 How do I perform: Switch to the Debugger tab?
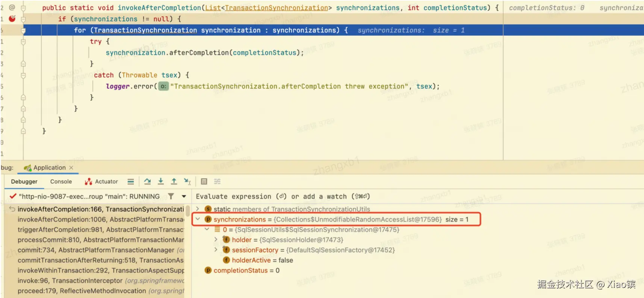tap(24, 182)
